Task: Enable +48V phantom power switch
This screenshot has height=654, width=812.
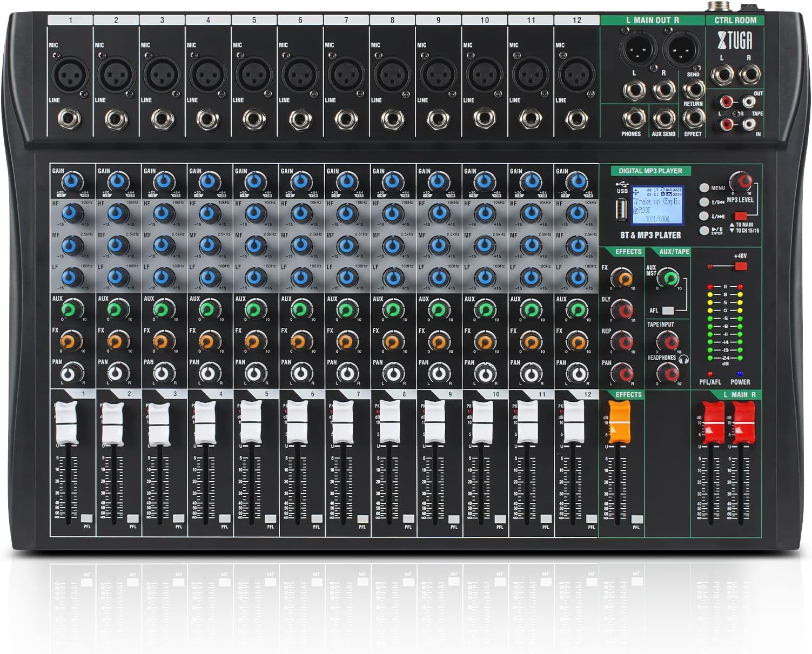Action: tap(740, 266)
